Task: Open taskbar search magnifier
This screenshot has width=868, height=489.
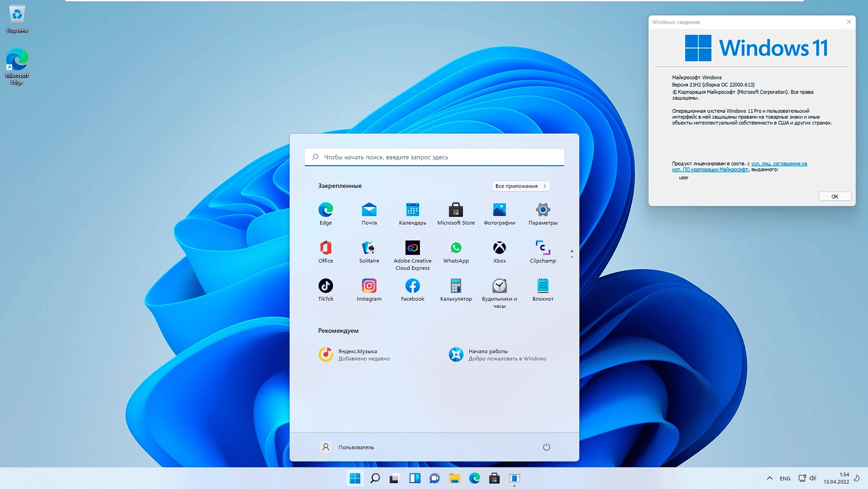Action: tap(375, 478)
